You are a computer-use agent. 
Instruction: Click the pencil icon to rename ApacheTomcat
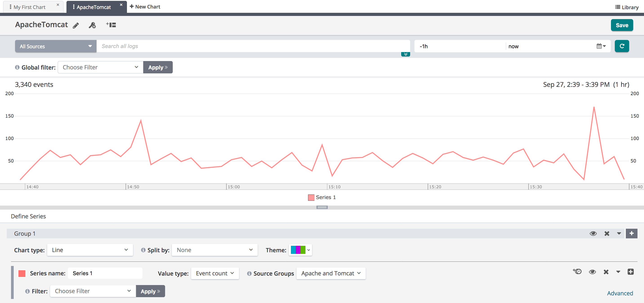click(76, 25)
